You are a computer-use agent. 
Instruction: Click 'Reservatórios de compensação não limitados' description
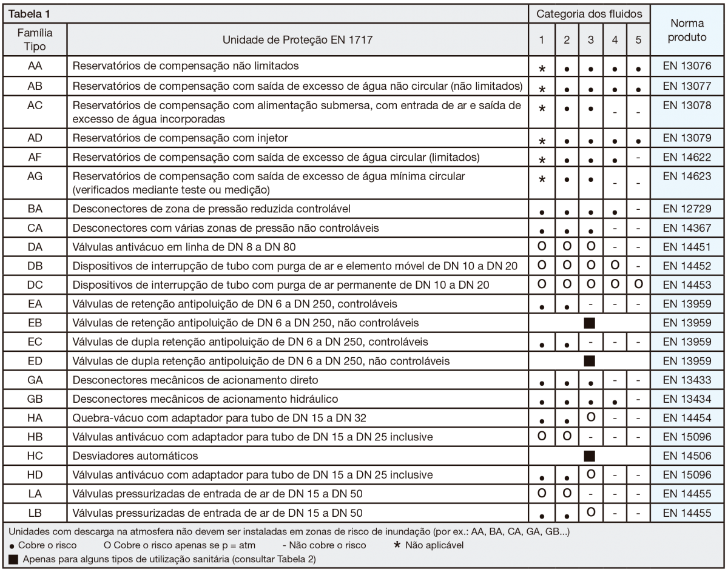point(186,65)
